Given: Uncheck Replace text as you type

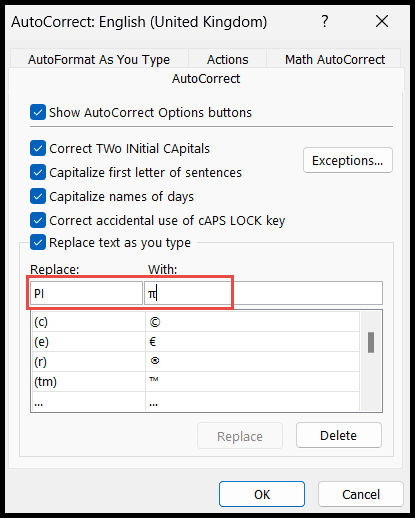Looking at the screenshot, I should 38,242.
